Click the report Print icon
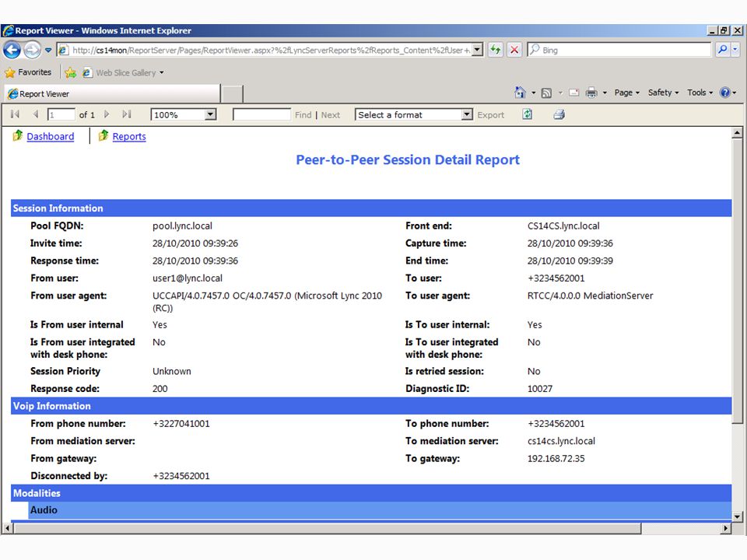 pos(559,114)
